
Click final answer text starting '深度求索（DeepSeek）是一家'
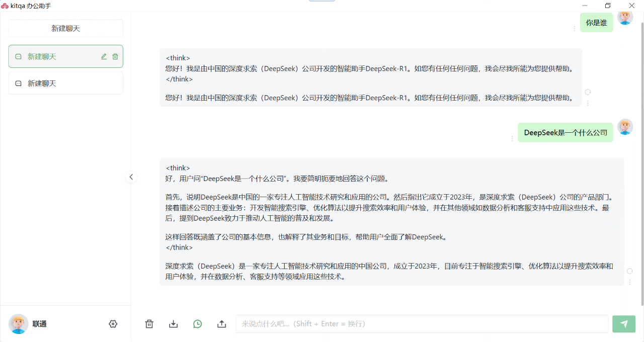point(389,271)
